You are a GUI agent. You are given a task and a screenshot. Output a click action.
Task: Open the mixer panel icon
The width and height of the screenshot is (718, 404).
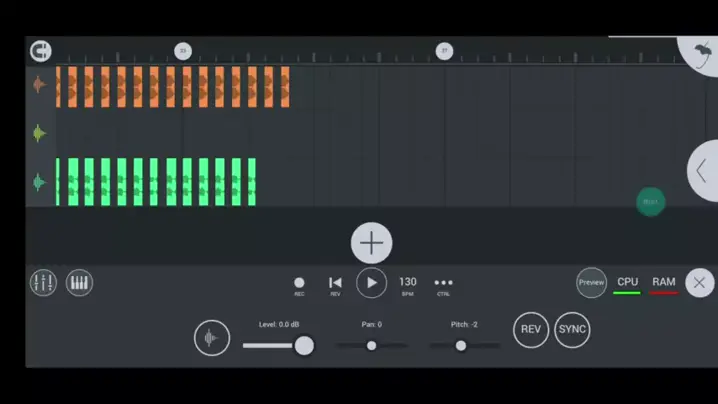coord(43,283)
